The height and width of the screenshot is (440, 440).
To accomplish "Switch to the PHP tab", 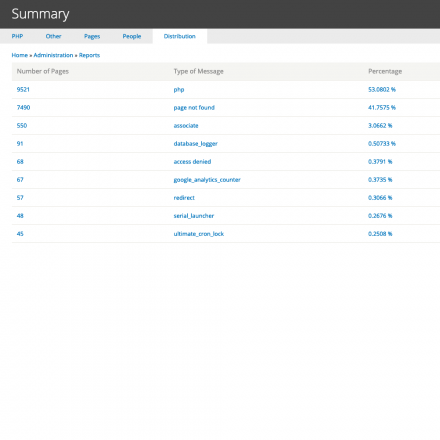I will tap(17, 36).
